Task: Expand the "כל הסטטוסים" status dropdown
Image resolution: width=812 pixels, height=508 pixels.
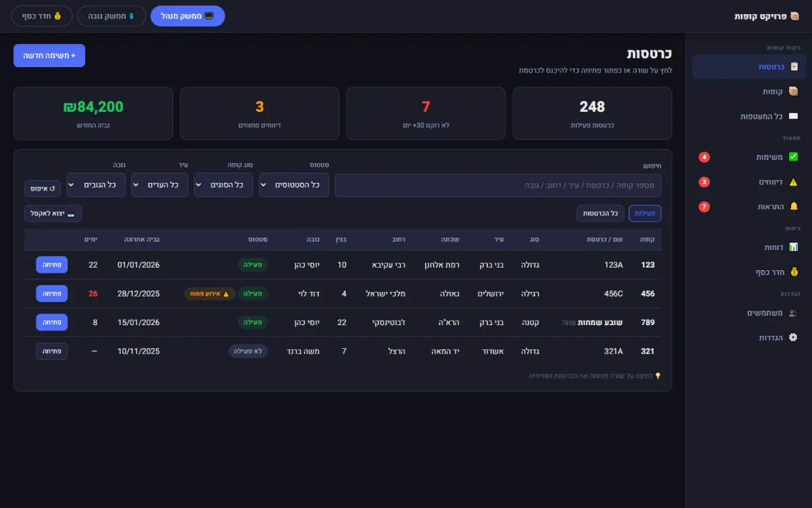Action: tap(294, 185)
